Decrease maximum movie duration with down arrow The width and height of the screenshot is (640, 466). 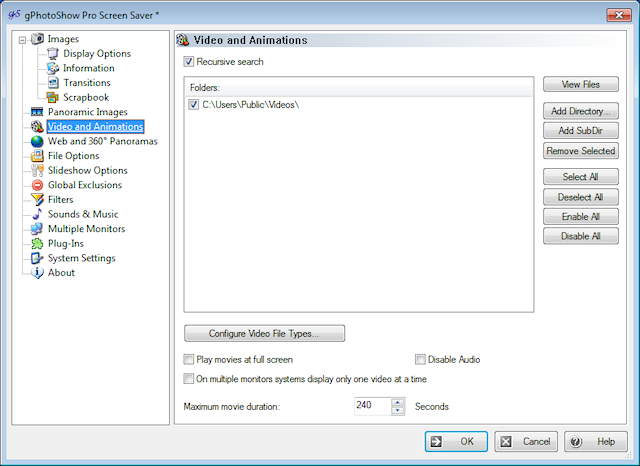coord(398,411)
